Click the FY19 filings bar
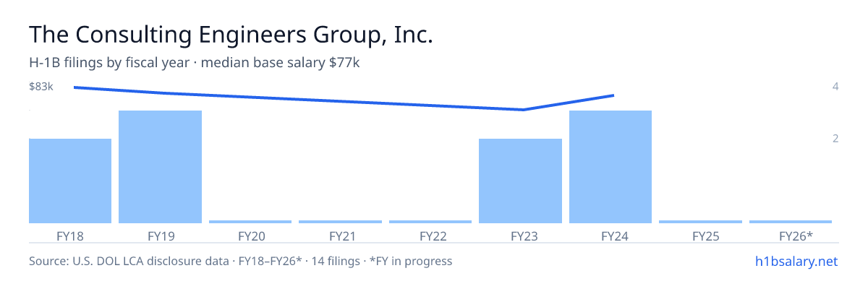This screenshot has height=289, width=868. tap(160, 167)
